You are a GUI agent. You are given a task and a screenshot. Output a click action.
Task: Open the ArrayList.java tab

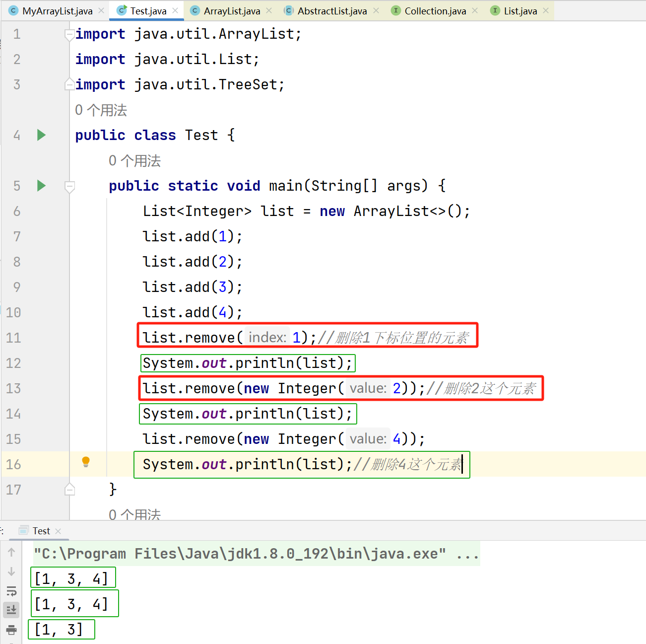[x=232, y=11]
